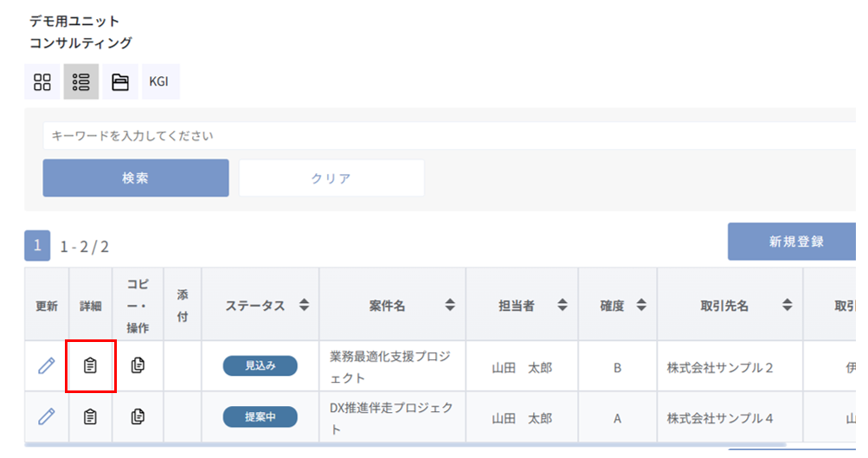Switch to the card grid view
Viewport: 868px width, 458px height.
pos(42,82)
